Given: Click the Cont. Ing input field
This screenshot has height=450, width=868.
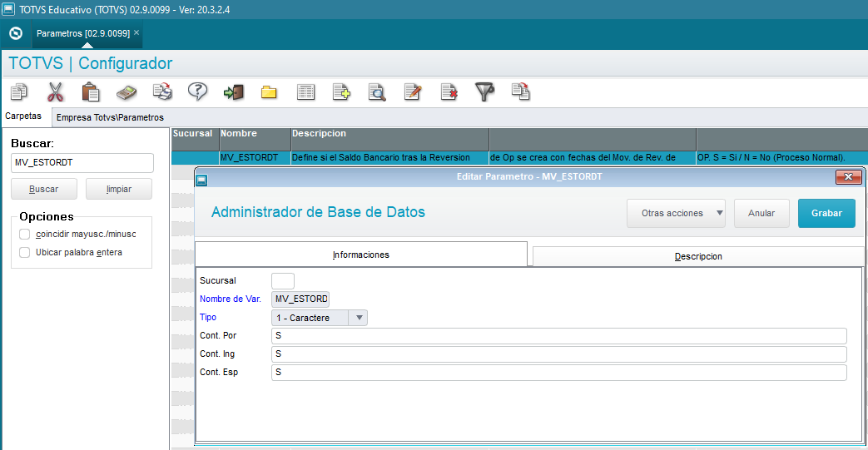Looking at the screenshot, I should coord(559,354).
